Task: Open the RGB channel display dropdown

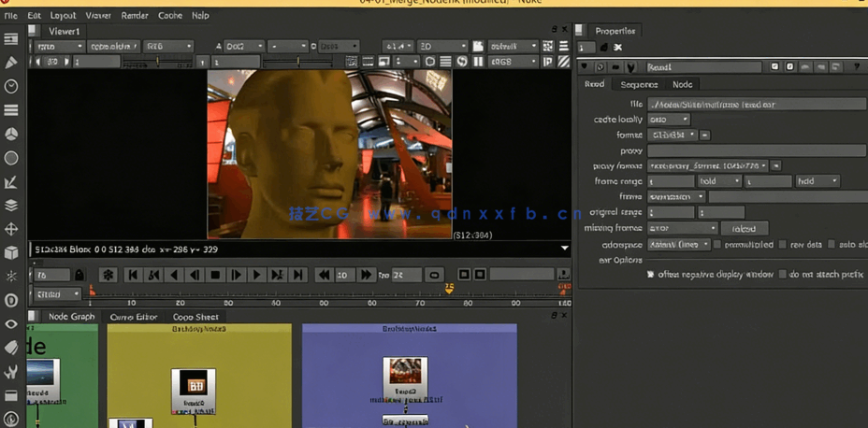Action: pyautogui.click(x=168, y=47)
